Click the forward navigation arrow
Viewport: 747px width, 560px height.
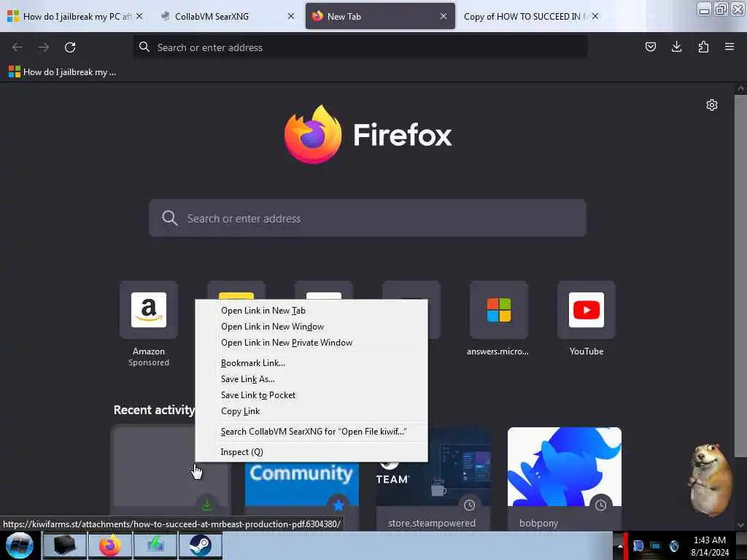pos(43,47)
